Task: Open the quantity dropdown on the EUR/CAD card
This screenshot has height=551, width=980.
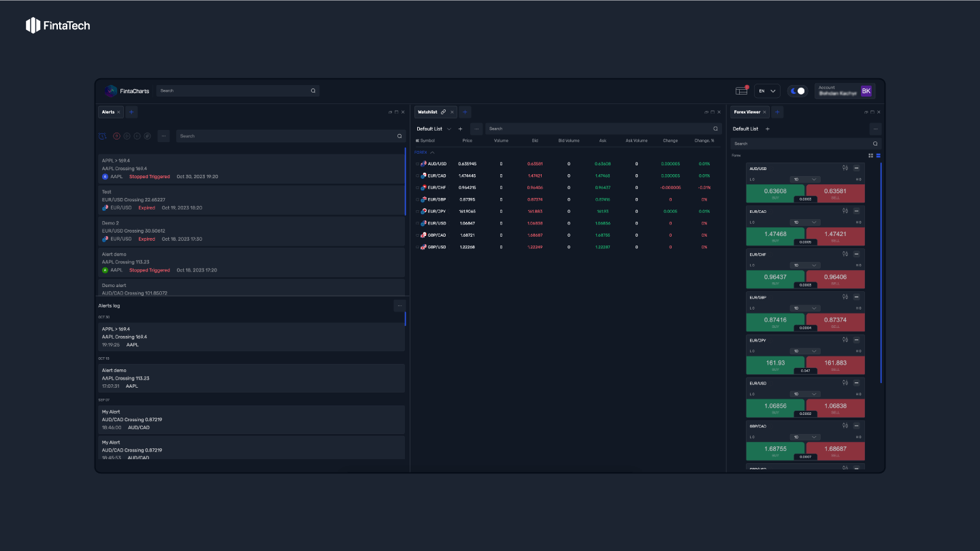Action: pyautogui.click(x=805, y=222)
